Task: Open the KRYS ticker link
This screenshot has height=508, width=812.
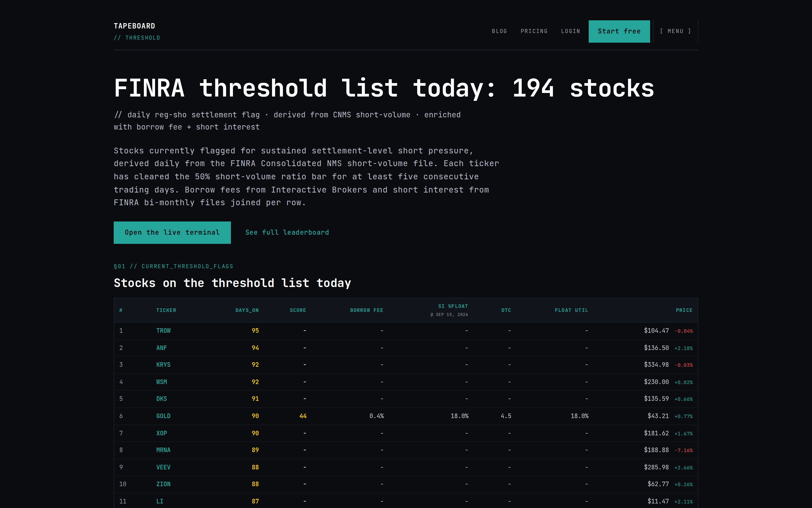Action: (163, 364)
